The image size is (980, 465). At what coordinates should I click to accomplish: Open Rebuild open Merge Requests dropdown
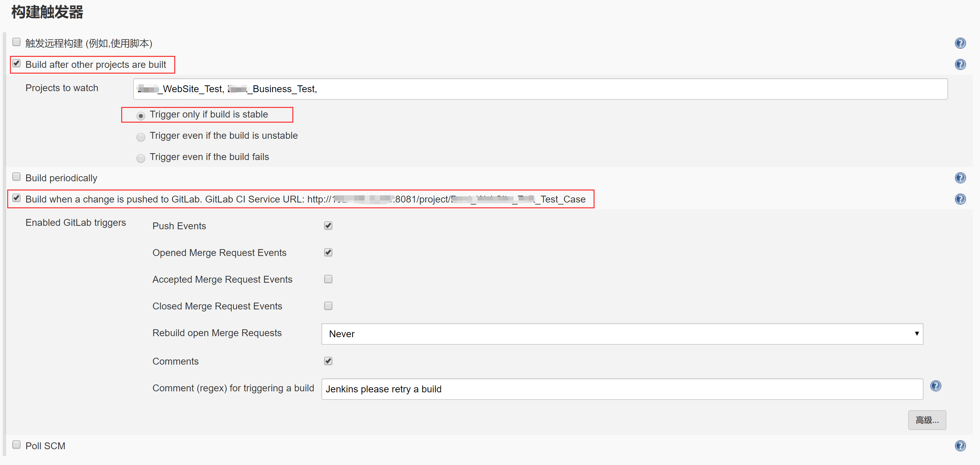622,334
